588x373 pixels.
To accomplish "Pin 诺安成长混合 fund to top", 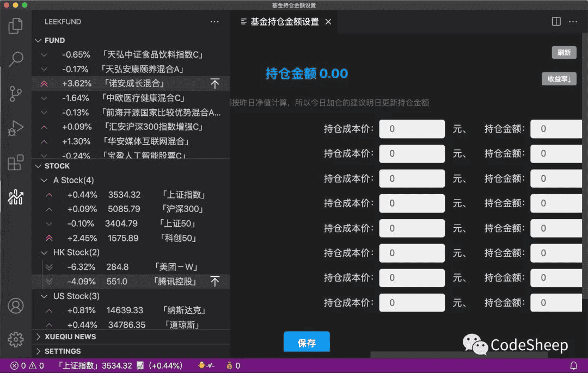I will [x=215, y=84].
